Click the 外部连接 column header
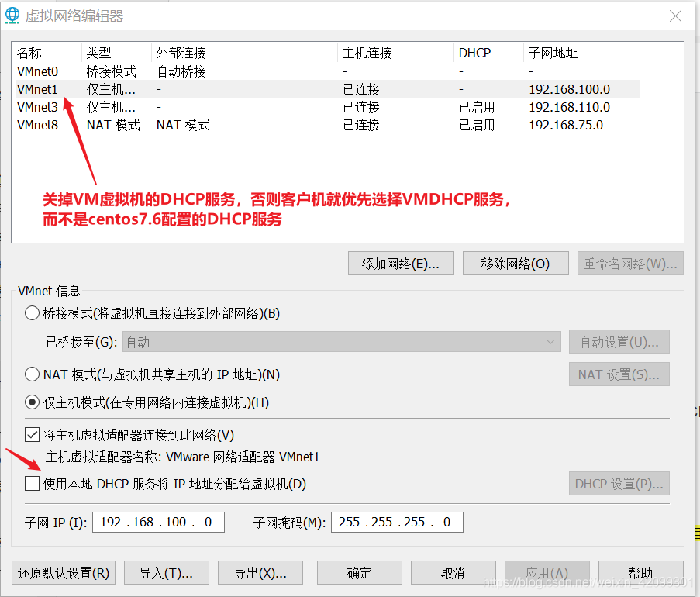The width and height of the screenshot is (700, 597). 245,53
